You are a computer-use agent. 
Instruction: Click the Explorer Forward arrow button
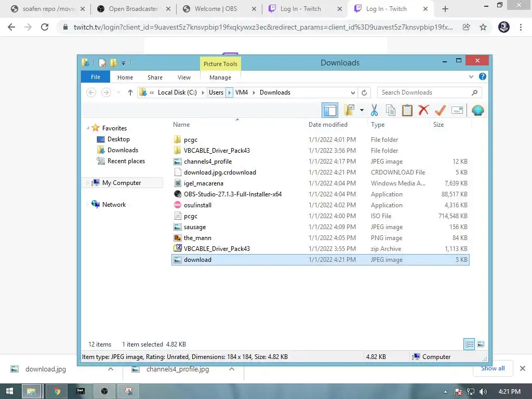(106, 92)
